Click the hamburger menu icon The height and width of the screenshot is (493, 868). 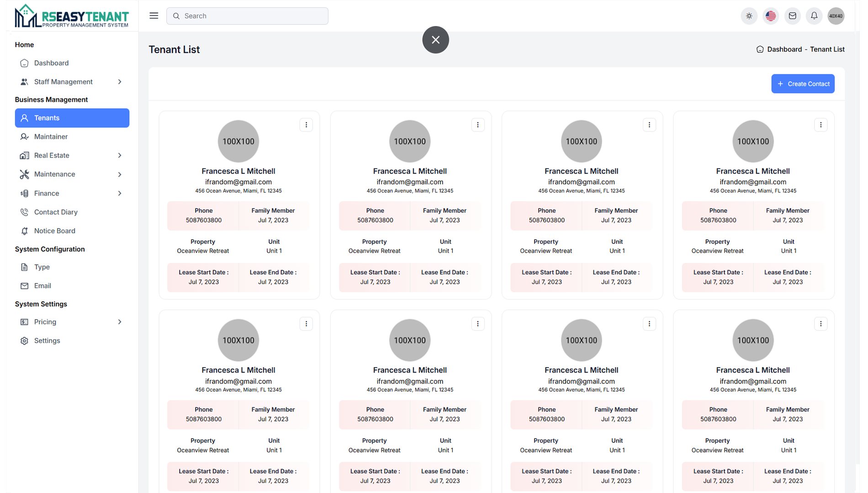tap(153, 16)
